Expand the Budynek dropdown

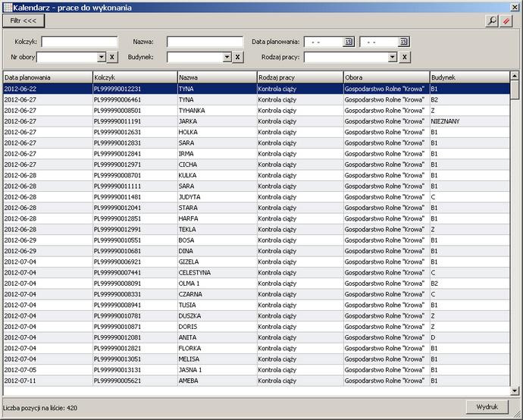pos(227,57)
